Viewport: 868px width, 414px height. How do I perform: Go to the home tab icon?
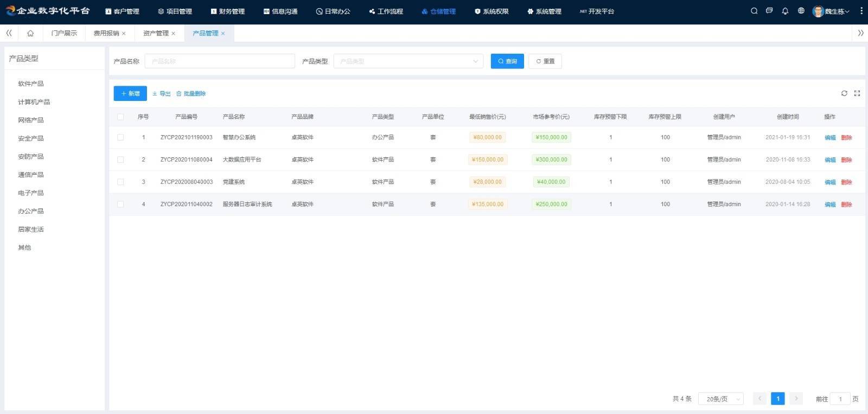coord(30,33)
